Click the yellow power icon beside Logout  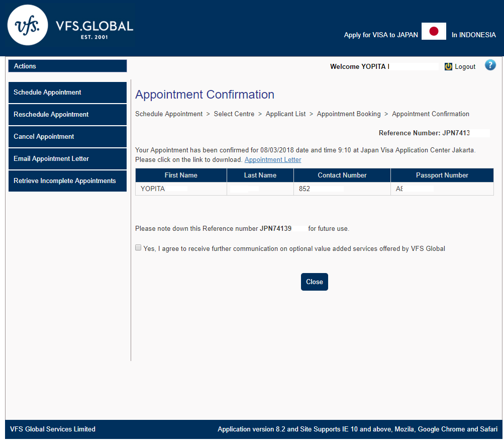tap(448, 66)
